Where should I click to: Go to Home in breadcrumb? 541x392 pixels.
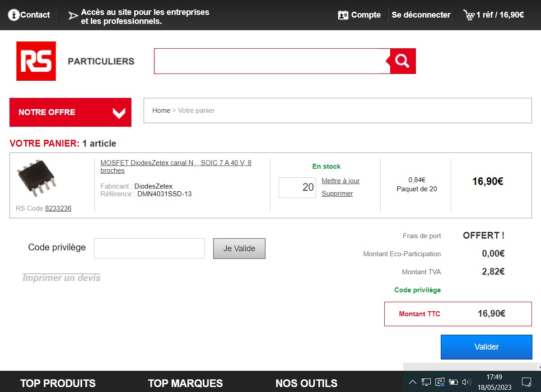click(x=161, y=111)
